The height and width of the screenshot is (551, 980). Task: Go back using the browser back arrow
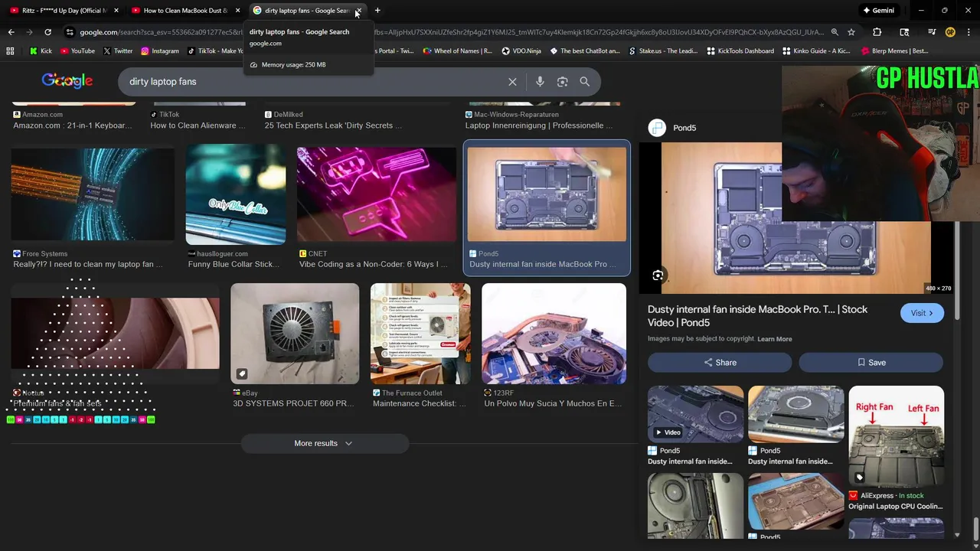tap(11, 32)
